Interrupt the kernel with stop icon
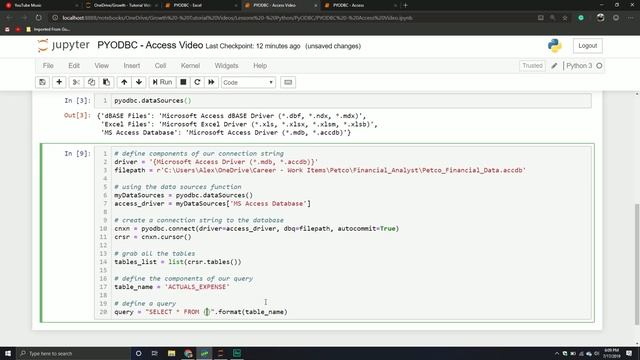Image resolution: width=640 pixels, height=360 pixels. point(183,82)
